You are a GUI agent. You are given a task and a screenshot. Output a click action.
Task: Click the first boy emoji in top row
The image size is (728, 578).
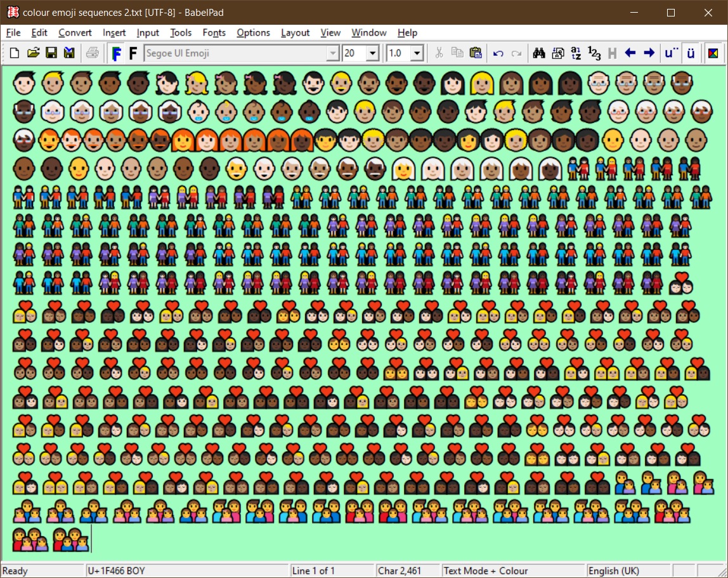tap(23, 83)
